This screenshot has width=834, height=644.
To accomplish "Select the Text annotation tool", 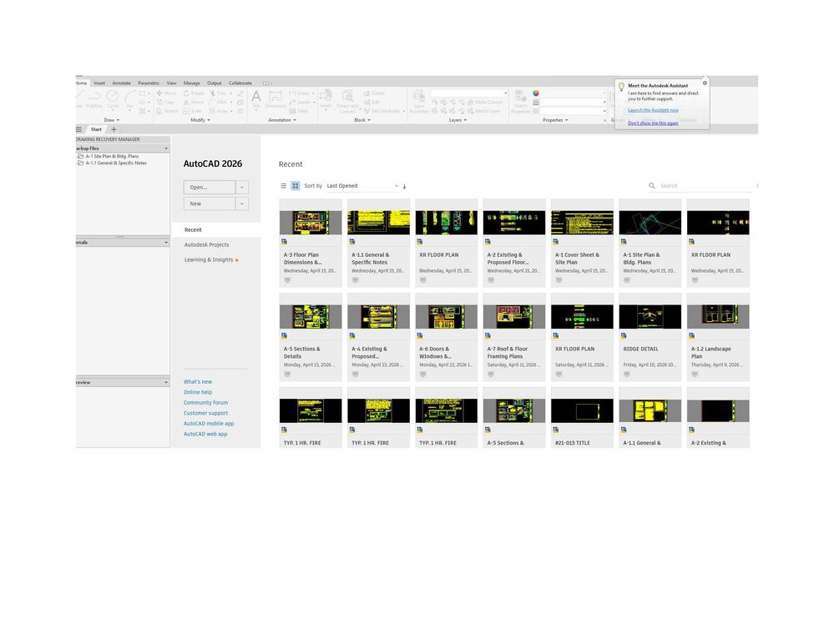I will (255, 99).
